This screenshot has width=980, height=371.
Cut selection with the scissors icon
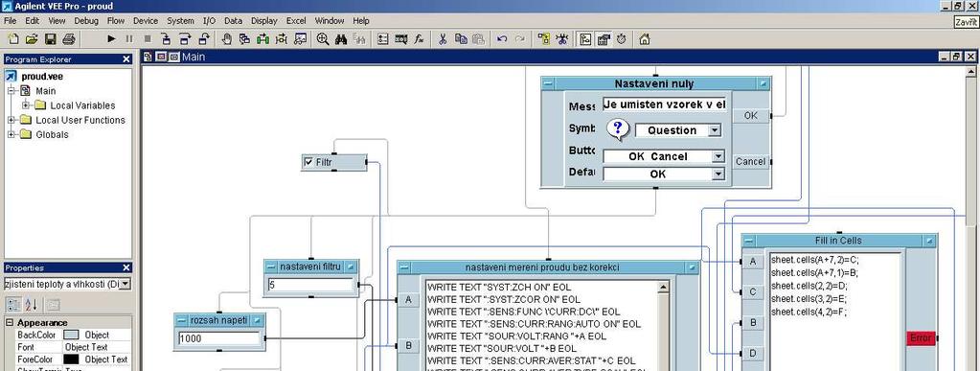pos(443,39)
